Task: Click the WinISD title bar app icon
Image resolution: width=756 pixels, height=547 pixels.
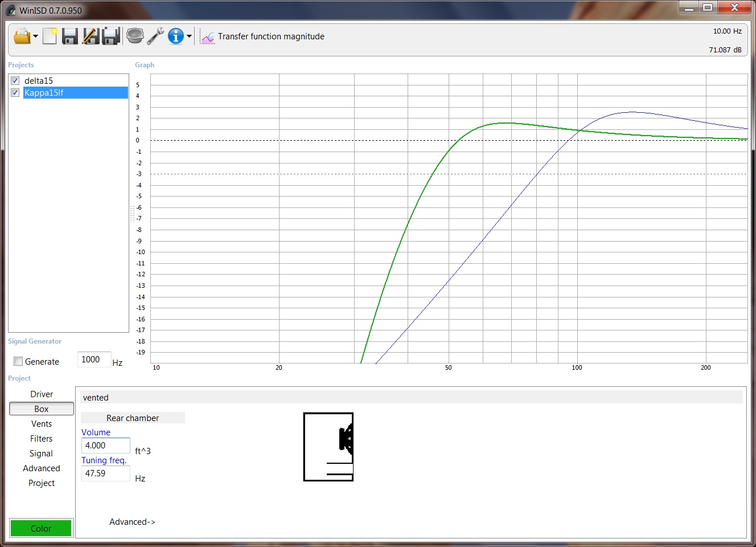Action: [x=11, y=10]
